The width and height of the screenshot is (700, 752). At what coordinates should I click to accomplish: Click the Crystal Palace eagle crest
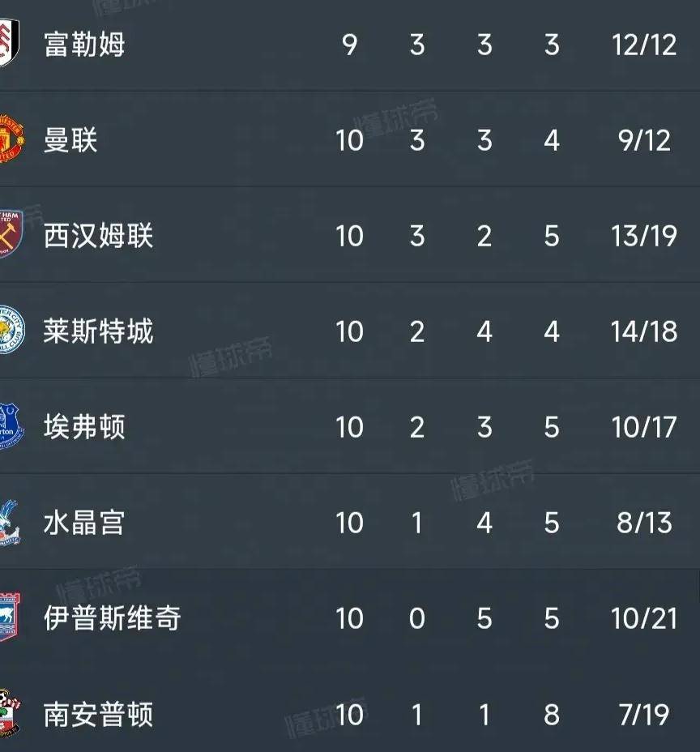tap(10, 522)
